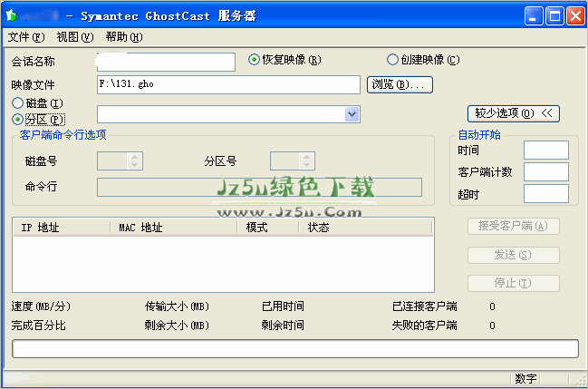This screenshot has width=588, height=389.
Task: Click the 浏览(B)... button
Action: (400, 84)
